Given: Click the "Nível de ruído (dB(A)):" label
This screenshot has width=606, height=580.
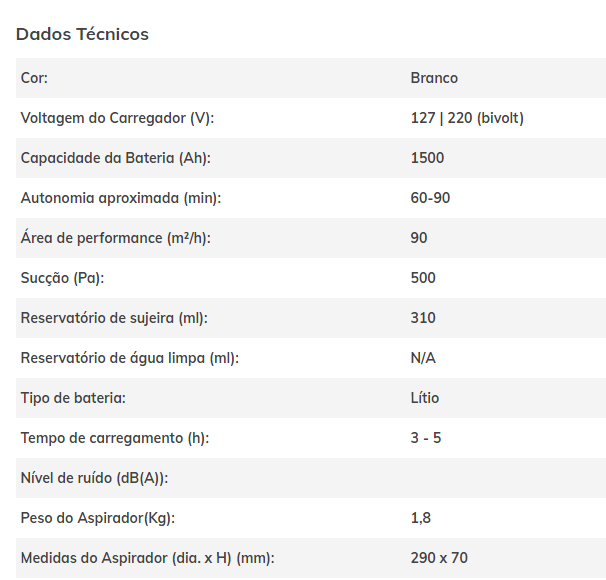Looking at the screenshot, I should coord(94,478).
